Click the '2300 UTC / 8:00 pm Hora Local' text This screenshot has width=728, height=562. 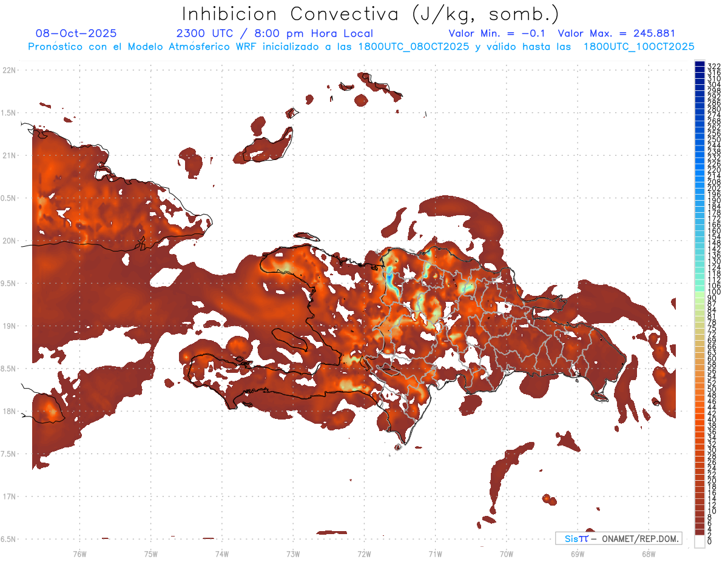tap(274, 33)
